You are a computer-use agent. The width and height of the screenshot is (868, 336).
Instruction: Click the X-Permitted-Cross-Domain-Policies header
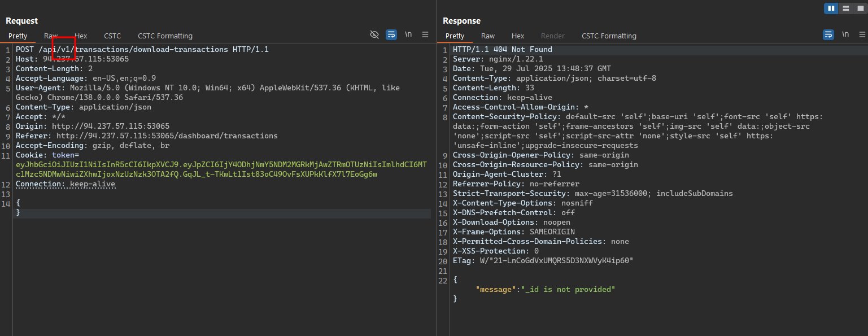coord(541,241)
